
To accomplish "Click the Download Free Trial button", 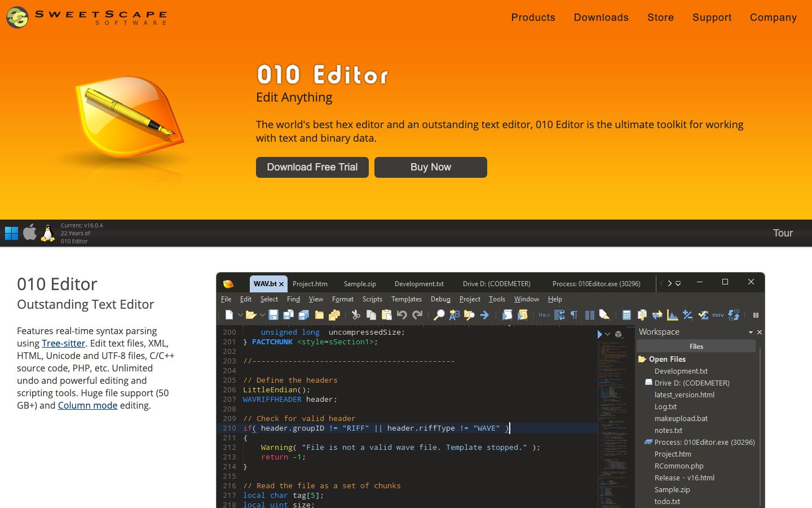I will pos(312,167).
